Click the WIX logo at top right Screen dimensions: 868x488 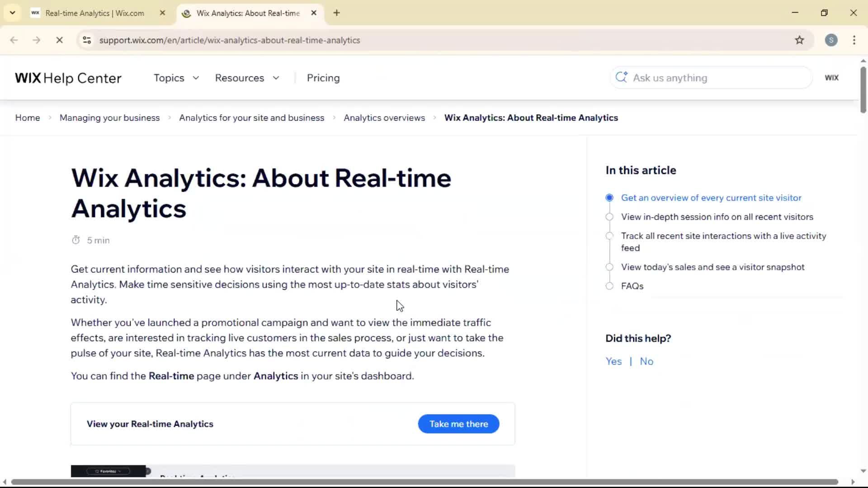click(831, 78)
